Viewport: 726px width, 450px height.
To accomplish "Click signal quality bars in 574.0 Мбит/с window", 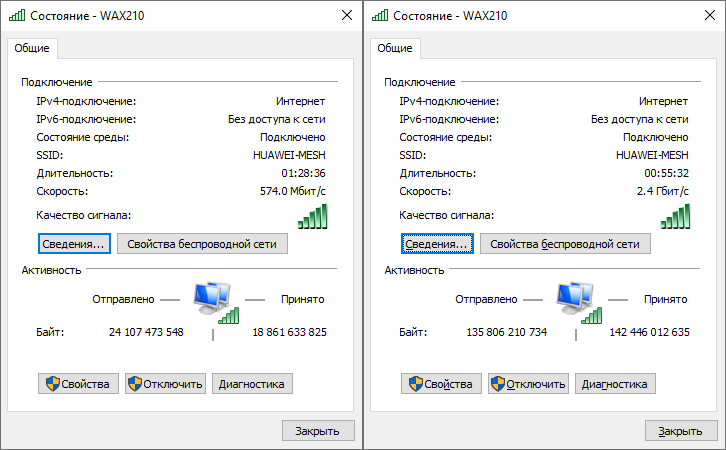I will tap(313, 216).
